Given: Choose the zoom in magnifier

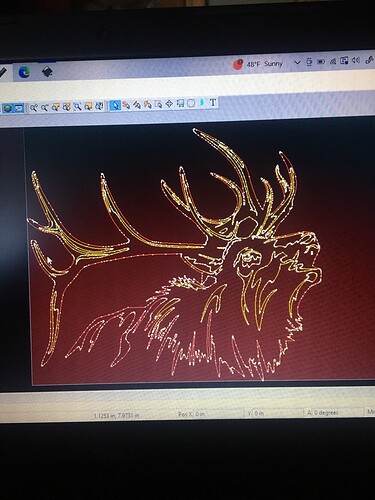Looking at the screenshot, I should 34,107.
